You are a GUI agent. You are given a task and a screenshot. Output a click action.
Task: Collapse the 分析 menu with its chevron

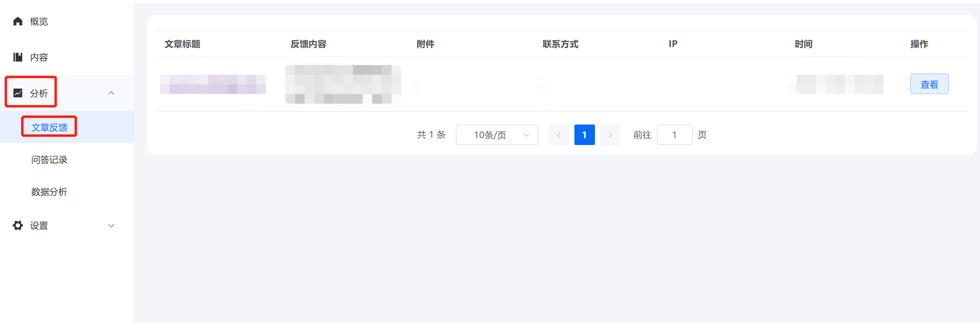coord(111,93)
